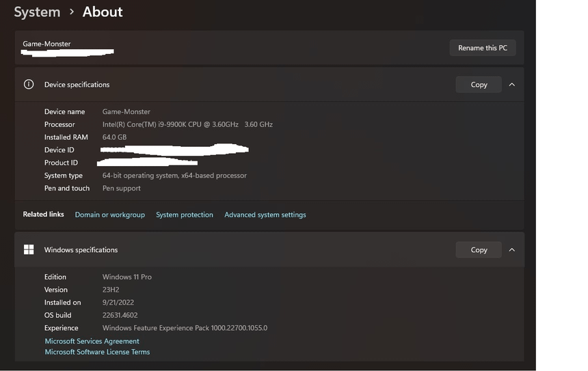Click the Device specifications heading
588x371 pixels.
point(77,85)
